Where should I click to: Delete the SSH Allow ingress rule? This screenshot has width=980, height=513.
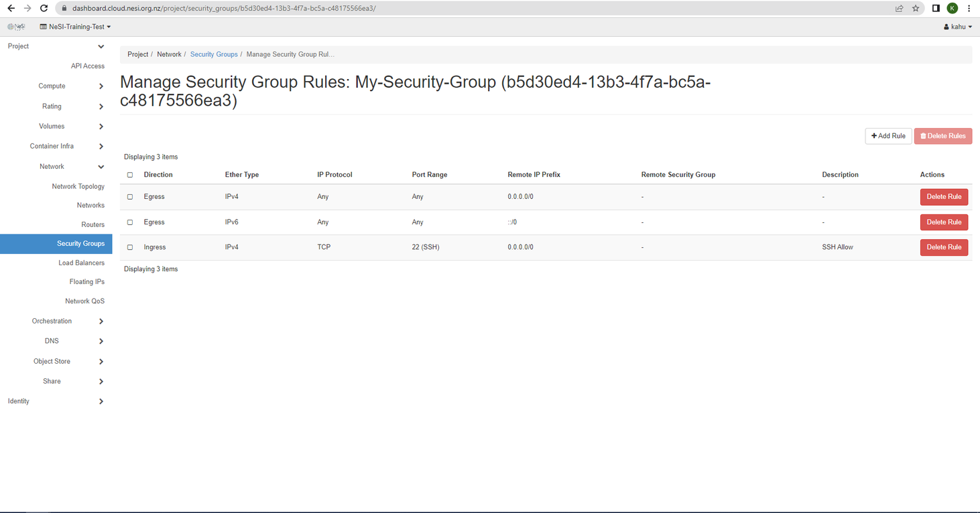click(943, 247)
